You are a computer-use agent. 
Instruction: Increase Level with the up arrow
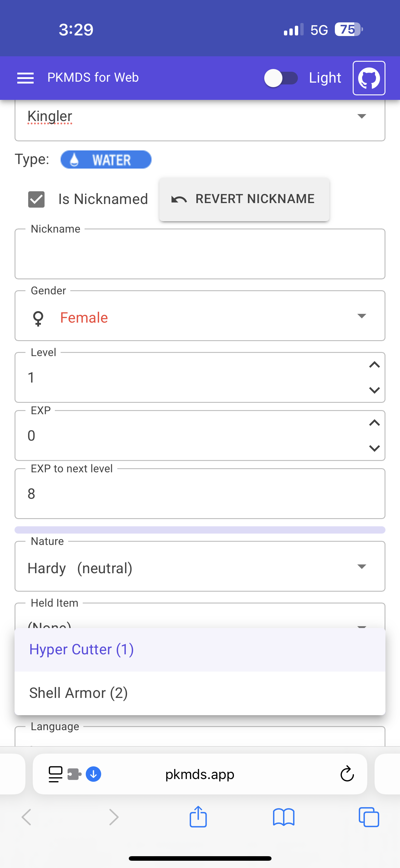[x=374, y=365]
